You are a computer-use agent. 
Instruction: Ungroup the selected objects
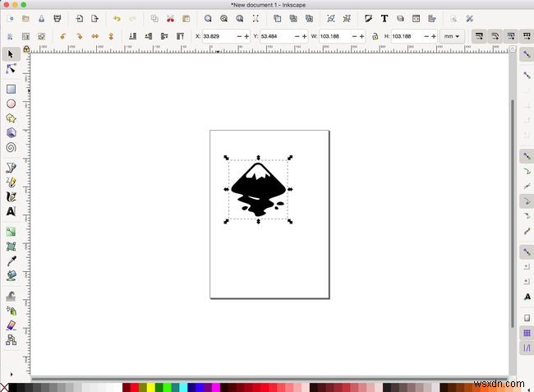point(347,19)
